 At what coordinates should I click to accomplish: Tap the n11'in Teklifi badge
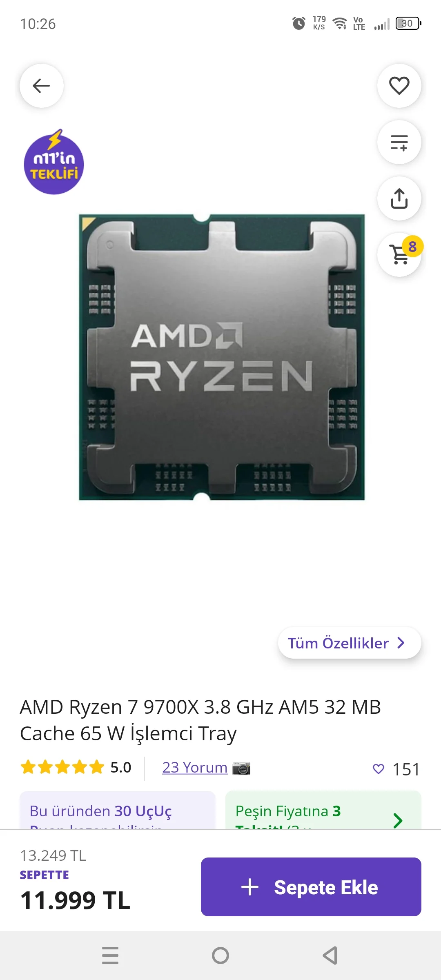[54, 163]
